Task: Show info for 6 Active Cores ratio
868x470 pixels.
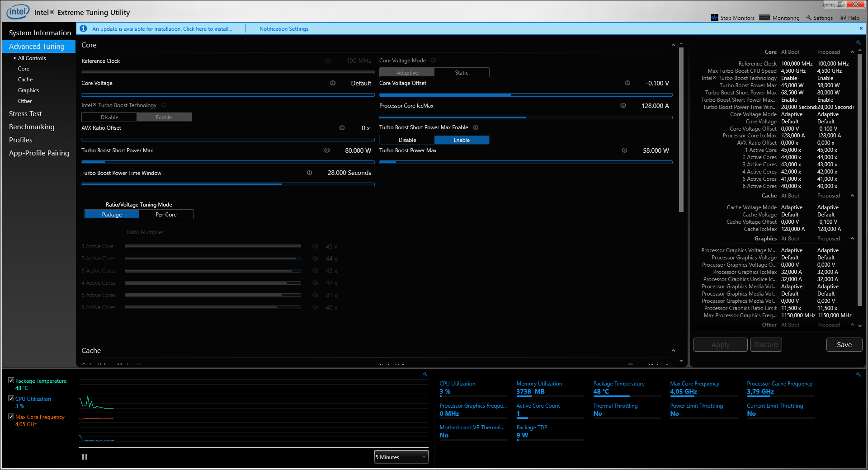Action: coord(315,307)
